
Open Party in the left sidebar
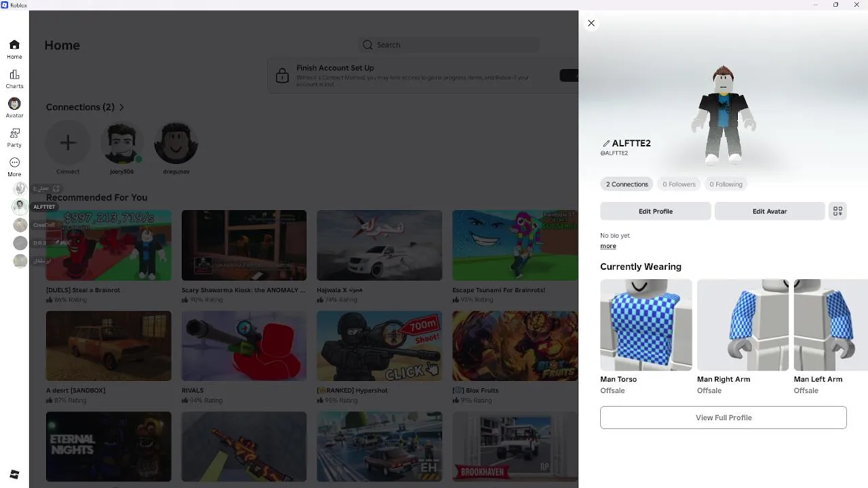pos(14,138)
